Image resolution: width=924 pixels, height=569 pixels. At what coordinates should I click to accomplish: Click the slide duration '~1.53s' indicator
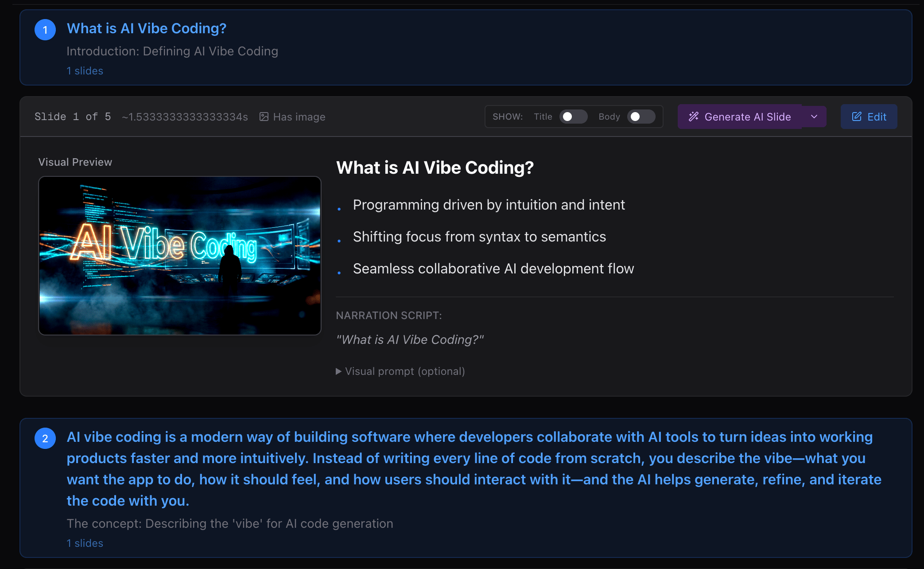[185, 117]
